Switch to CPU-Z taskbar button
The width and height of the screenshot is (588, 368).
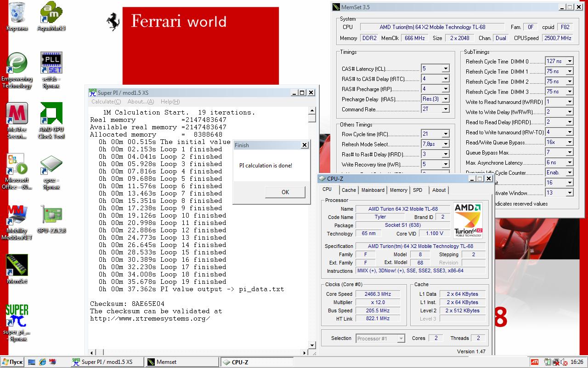[256, 362]
